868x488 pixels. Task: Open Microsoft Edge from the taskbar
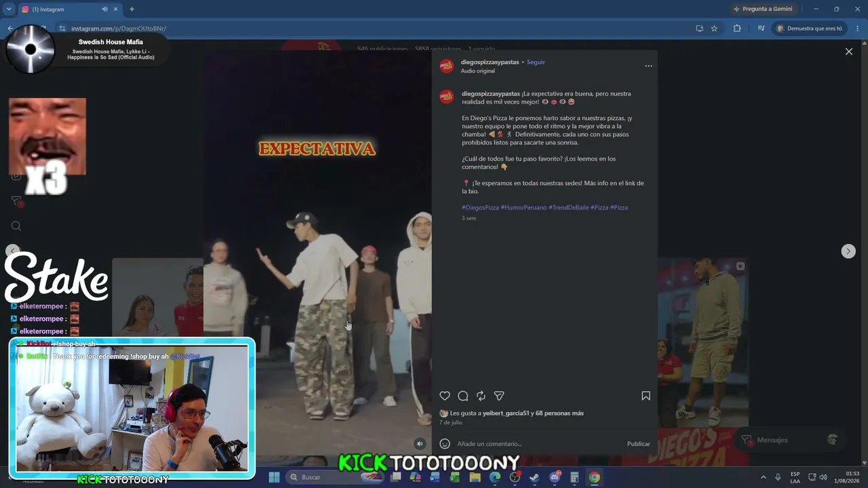click(x=495, y=477)
